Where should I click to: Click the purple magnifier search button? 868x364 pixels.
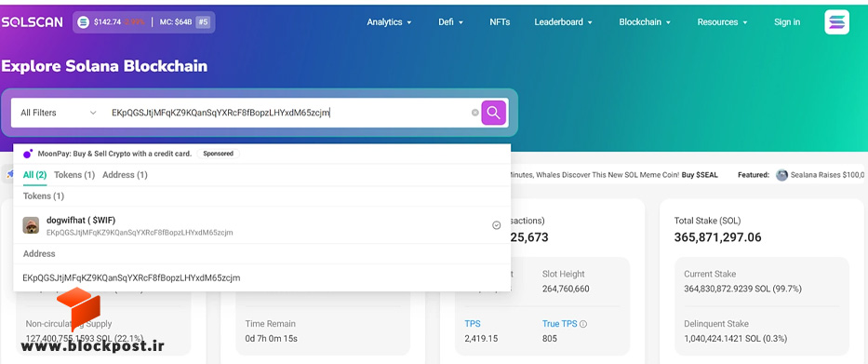pyautogui.click(x=493, y=113)
